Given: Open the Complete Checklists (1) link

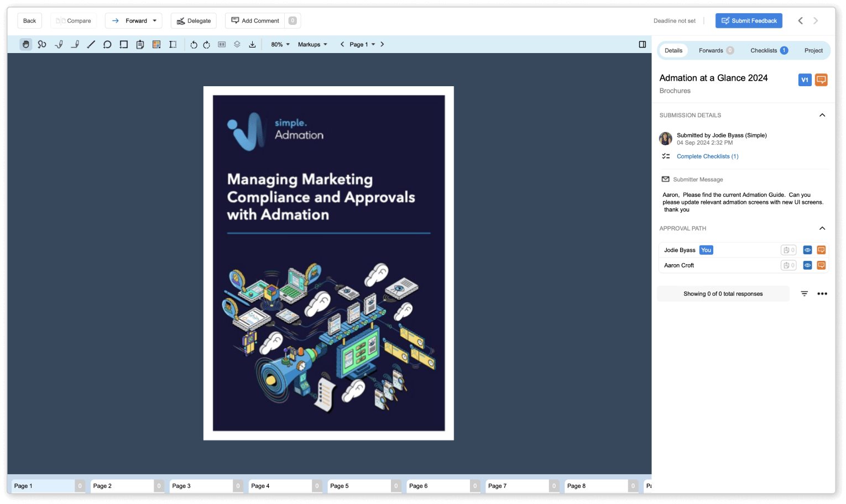Looking at the screenshot, I should pyautogui.click(x=707, y=156).
